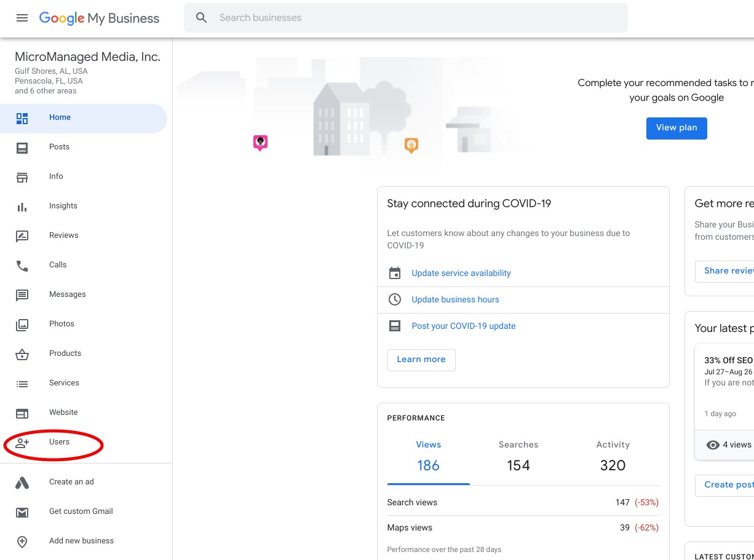Click the Get custom Gmail icon

[x=22, y=513]
